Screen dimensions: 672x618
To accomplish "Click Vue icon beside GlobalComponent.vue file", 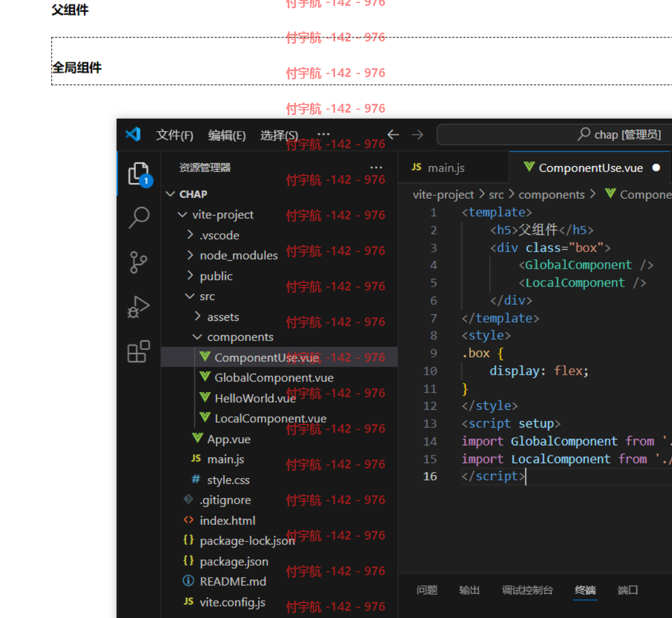I will click(205, 377).
